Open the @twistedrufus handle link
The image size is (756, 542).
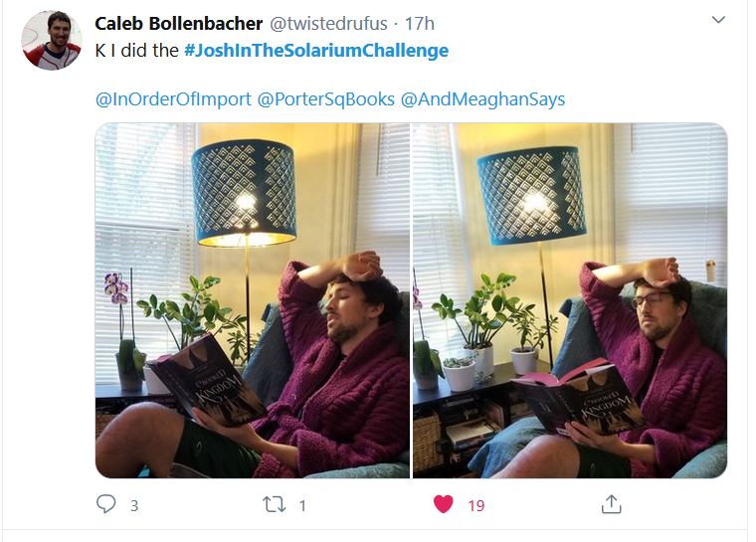[x=328, y=23]
